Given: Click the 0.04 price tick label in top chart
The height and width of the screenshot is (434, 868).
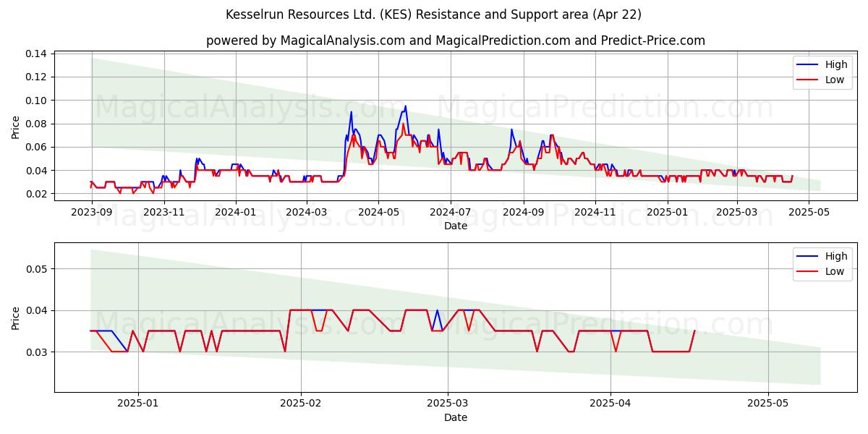Looking at the screenshot, I should (x=36, y=171).
